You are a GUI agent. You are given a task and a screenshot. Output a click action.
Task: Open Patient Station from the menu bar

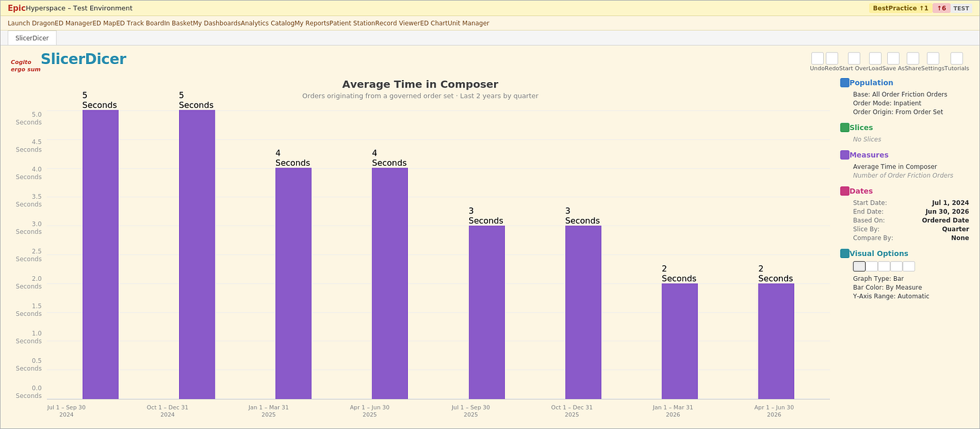point(353,23)
